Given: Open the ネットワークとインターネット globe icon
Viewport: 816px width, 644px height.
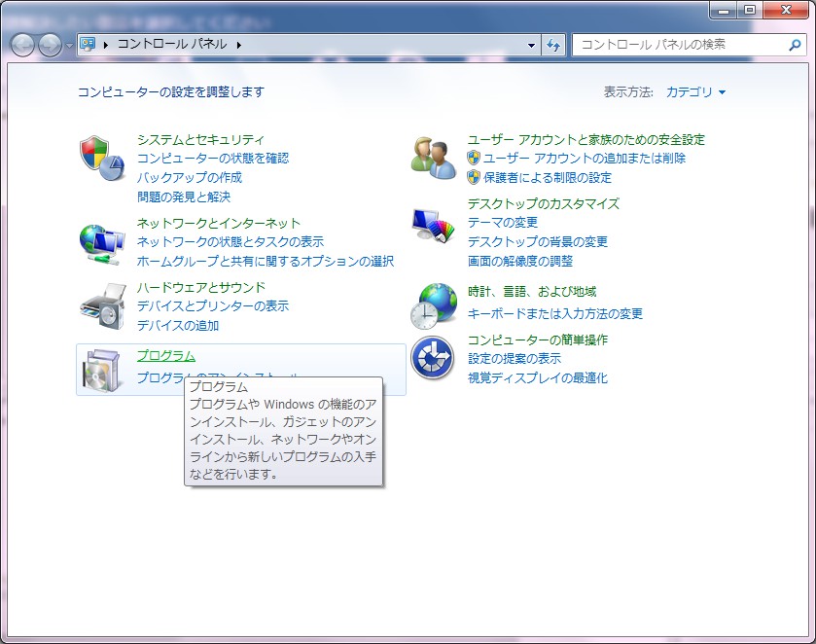Looking at the screenshot, I should pyautogui.click(x=102, y=244).
